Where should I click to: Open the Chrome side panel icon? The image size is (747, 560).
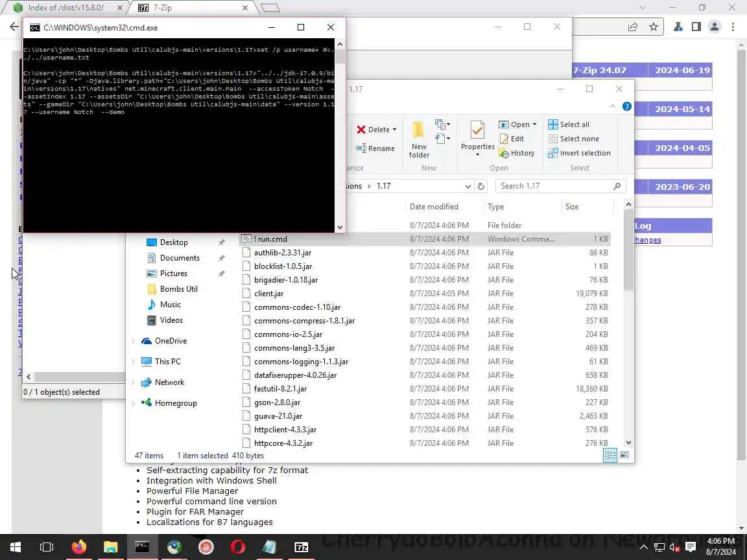coord(696,27)
